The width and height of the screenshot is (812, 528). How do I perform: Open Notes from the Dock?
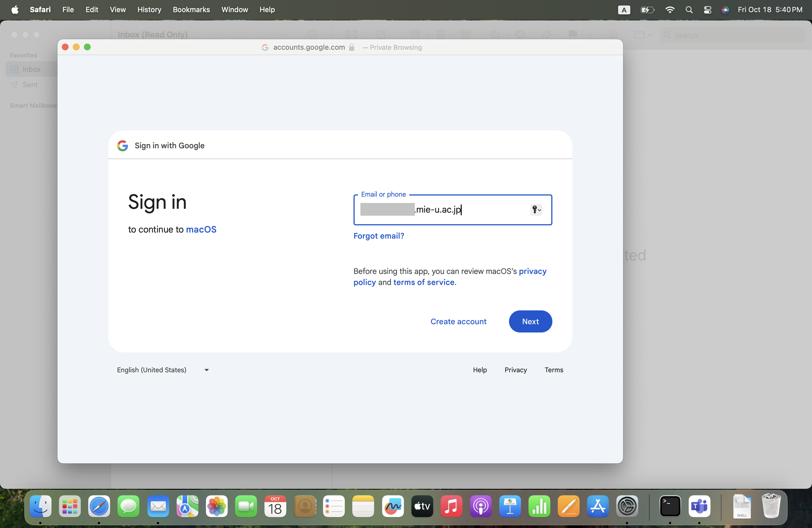(x=363, y=506)
